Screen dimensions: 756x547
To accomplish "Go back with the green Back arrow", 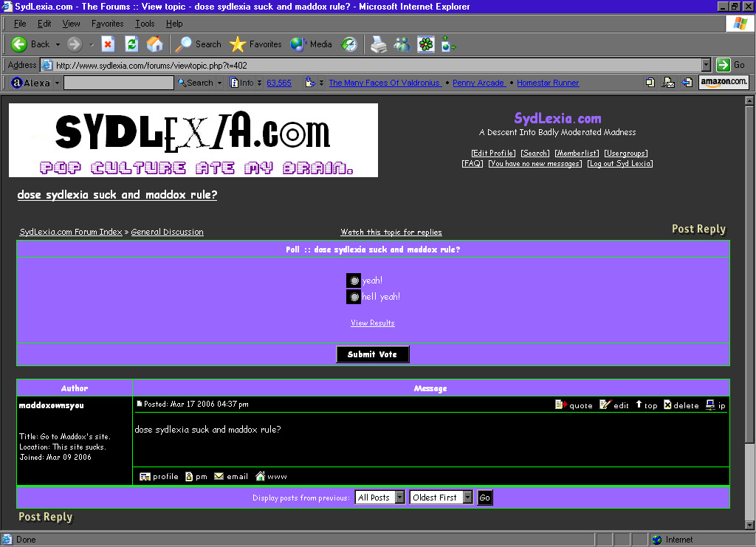I will click(x=31, y=44).
